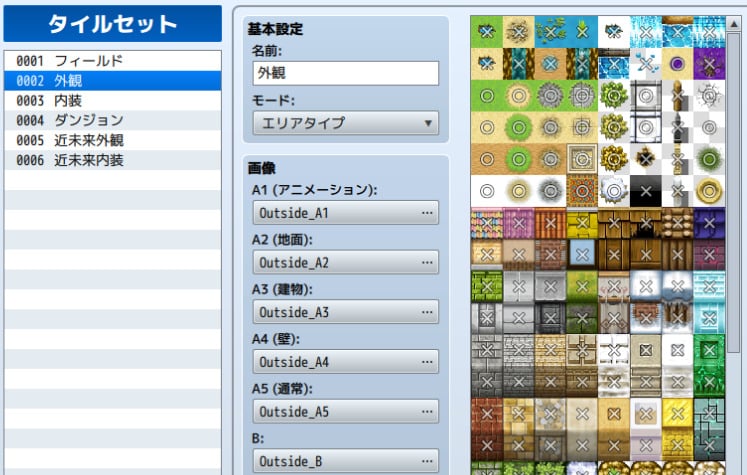Open the A4 (壁) Outside_A4 selector
This screenshot has width=747, height=475.
pos(346,361)
